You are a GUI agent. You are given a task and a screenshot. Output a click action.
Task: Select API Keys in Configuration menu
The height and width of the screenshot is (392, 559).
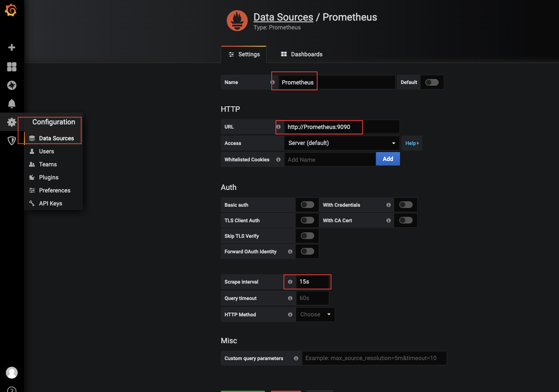(x=53, y=203)
